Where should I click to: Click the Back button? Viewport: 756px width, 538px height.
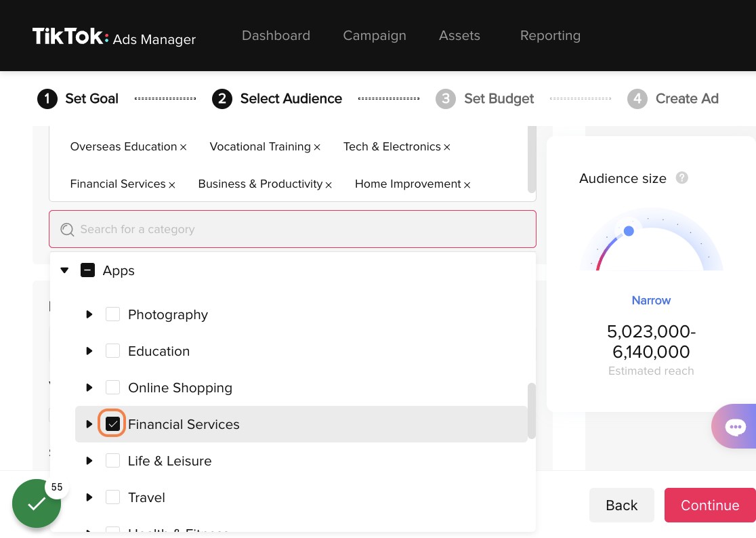click(621, 505)
